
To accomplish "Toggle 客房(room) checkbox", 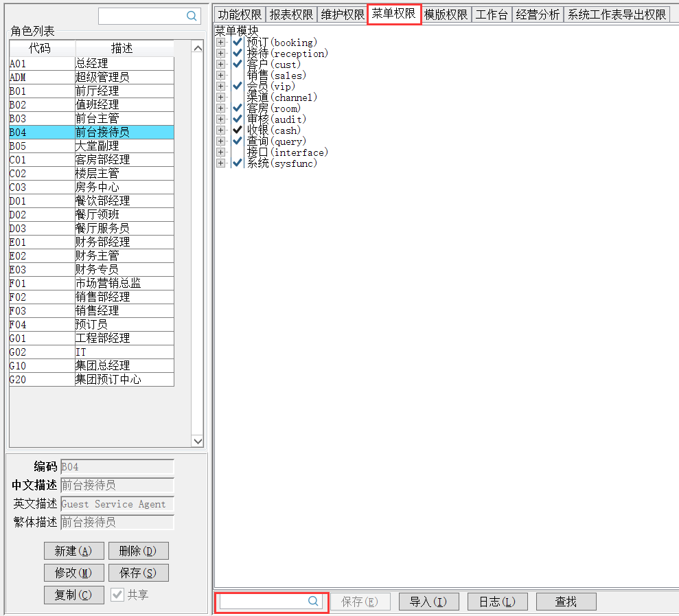I will coord(238,108).
